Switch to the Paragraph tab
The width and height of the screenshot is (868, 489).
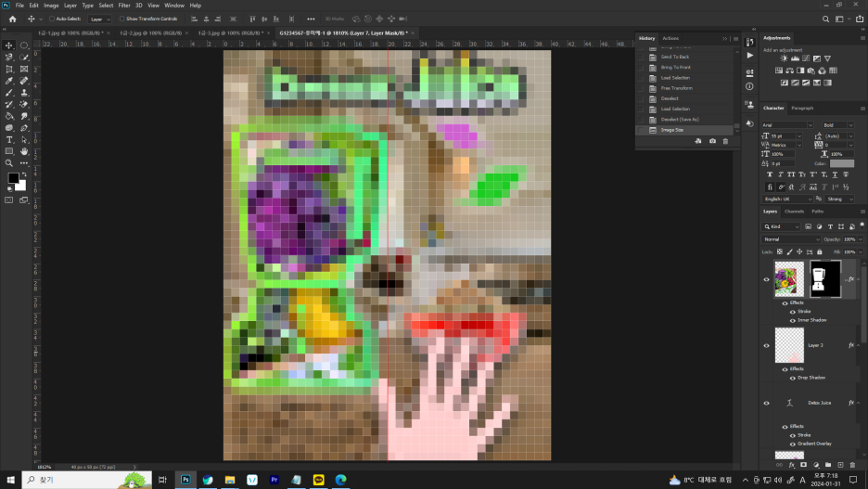click(802, 108)
